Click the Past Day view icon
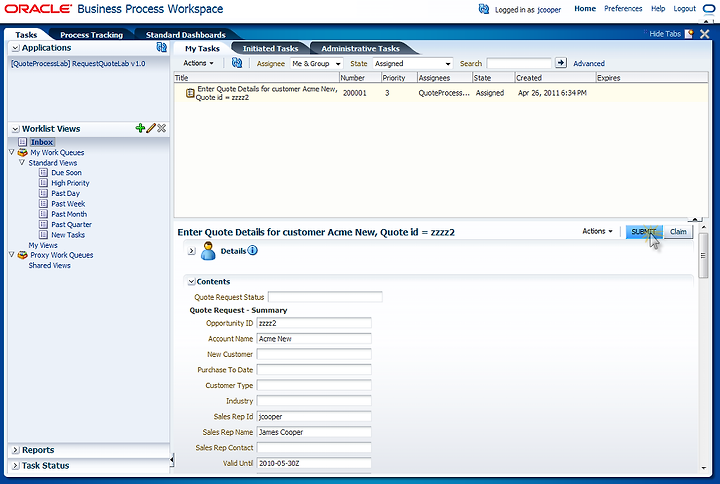This screenshot has width=720, height=484. pos(43,193)
